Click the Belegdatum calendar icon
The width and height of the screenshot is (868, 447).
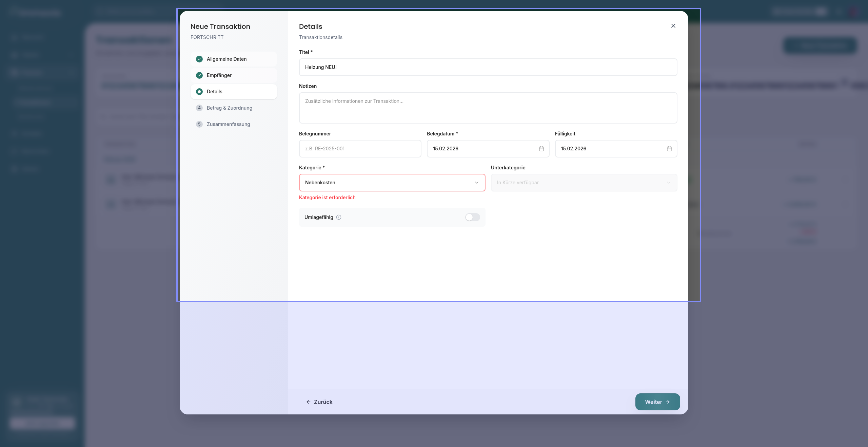coord(541,149)
